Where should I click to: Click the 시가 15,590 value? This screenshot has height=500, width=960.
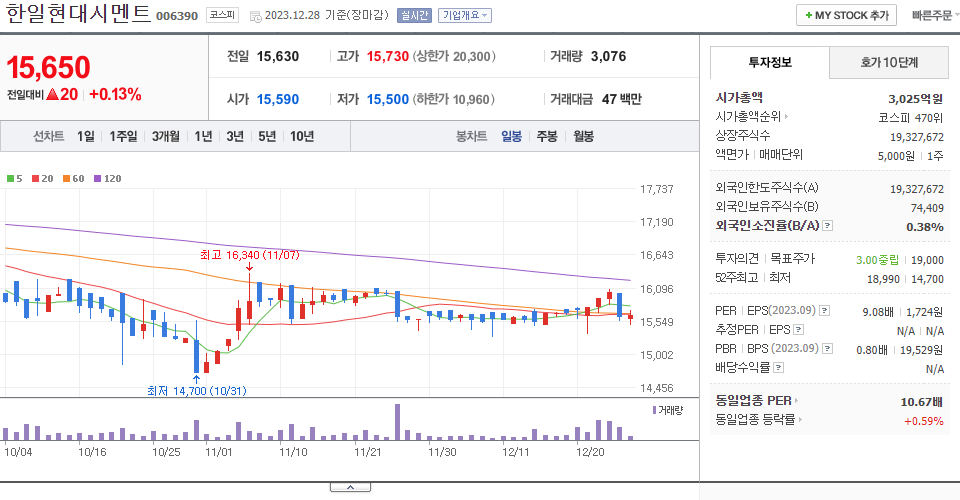coord(278,99)
